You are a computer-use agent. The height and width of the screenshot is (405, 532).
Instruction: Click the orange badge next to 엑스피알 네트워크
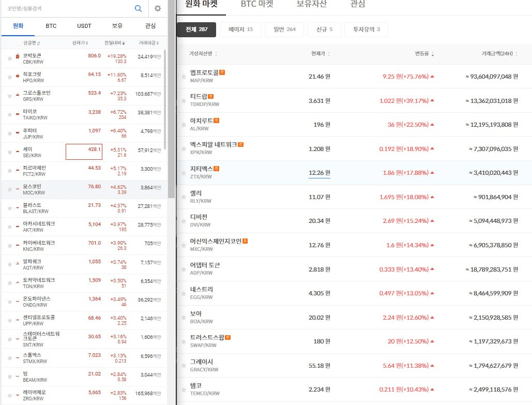click(x=240, y=145)
